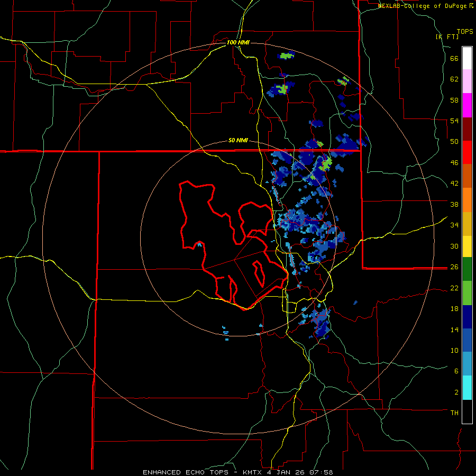Click the legend value '46'
The height and width of the screenshot is (476, 476).
[454, 163]
